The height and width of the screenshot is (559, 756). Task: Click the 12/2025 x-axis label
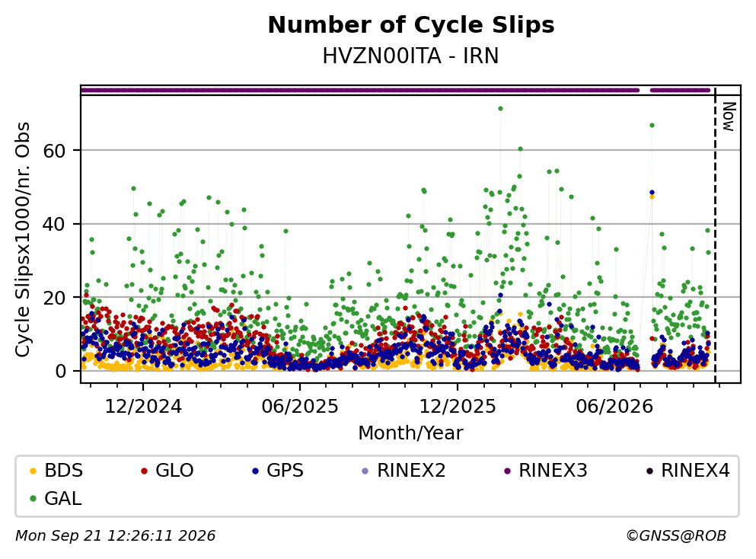(x=457, y=407)
